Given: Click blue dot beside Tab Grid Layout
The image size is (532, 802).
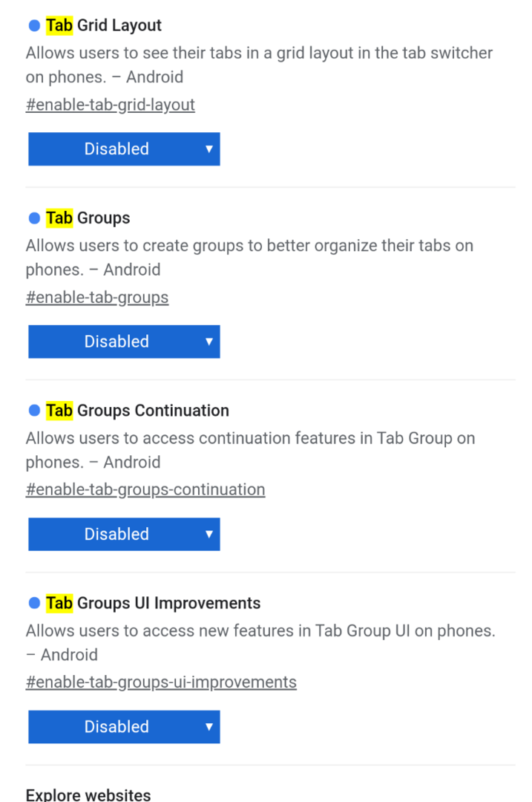Looking at the screenshot, I should tap(34, 25).
